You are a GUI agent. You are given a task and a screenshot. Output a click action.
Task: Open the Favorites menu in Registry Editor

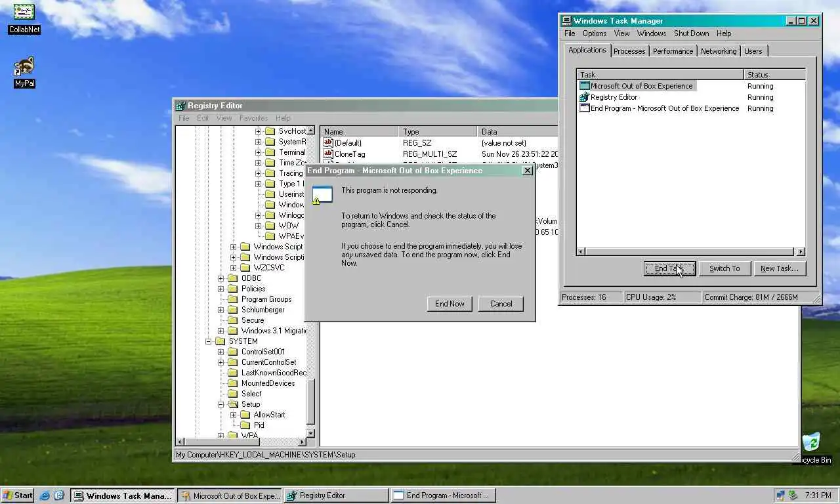tap(253, 118)
